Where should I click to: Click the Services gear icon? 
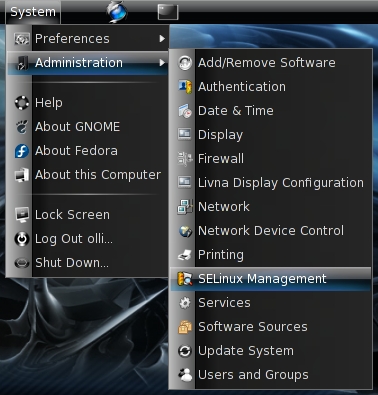185,303
